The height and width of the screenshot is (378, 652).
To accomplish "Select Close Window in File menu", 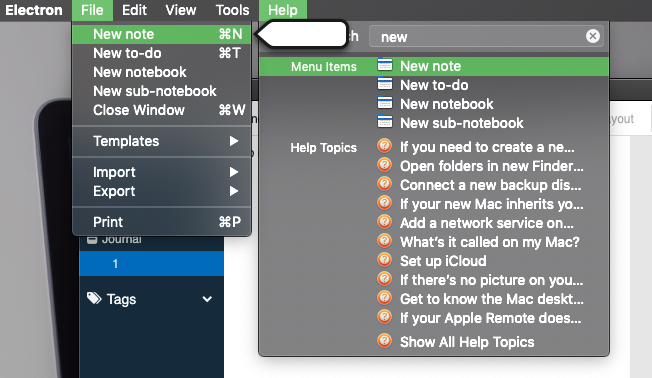I will (x=162, y=110).
